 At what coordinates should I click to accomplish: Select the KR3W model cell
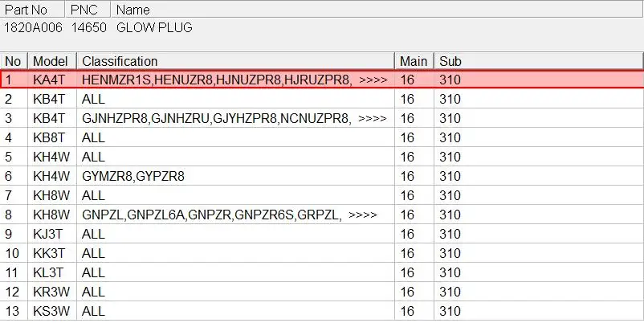coord(52,292)
